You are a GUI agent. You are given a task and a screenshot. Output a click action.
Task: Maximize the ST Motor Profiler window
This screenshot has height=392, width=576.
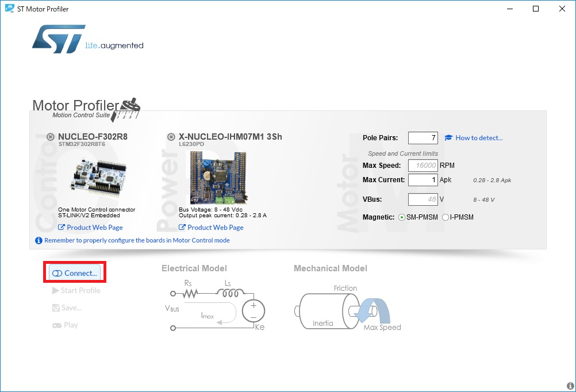(536, 9)
